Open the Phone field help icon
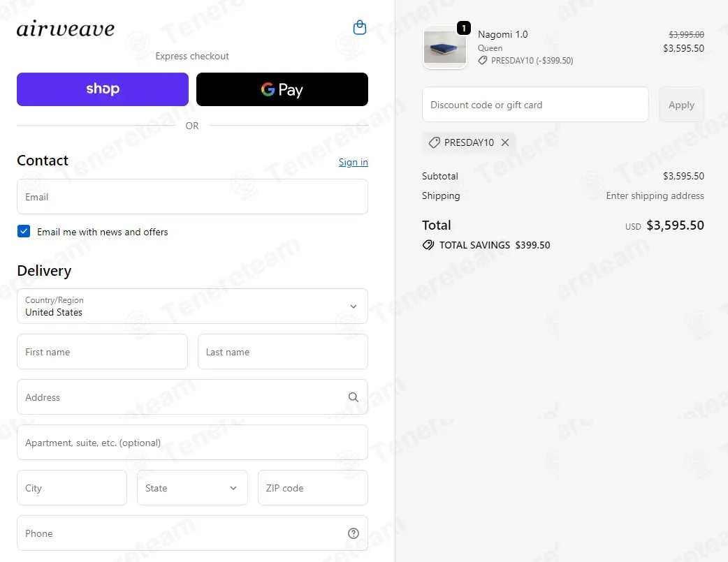This screenshot has height=562, width=728. coord(354,533)
